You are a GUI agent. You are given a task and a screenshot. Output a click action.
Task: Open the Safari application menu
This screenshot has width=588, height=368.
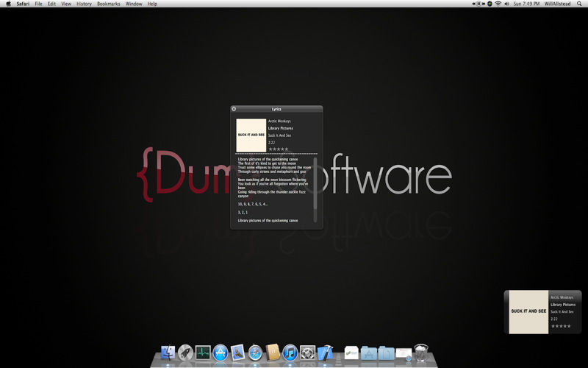tap(23, 4)
